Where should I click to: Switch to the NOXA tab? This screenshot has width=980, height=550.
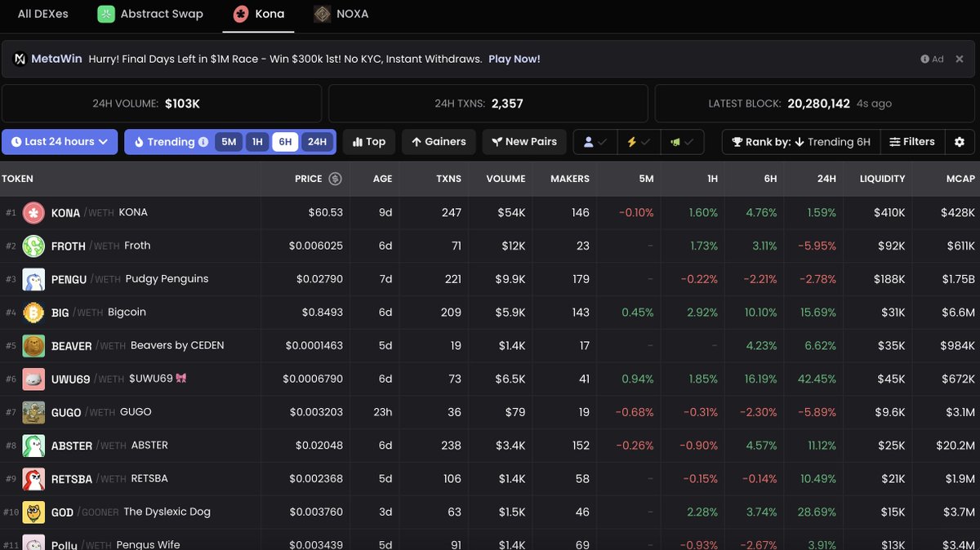point(341,14)
